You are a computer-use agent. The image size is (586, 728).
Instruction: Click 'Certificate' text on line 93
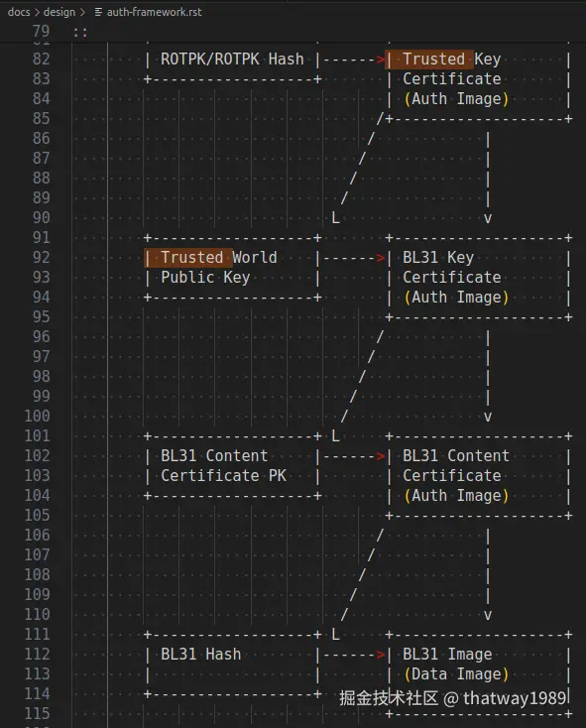coord(452,277)
